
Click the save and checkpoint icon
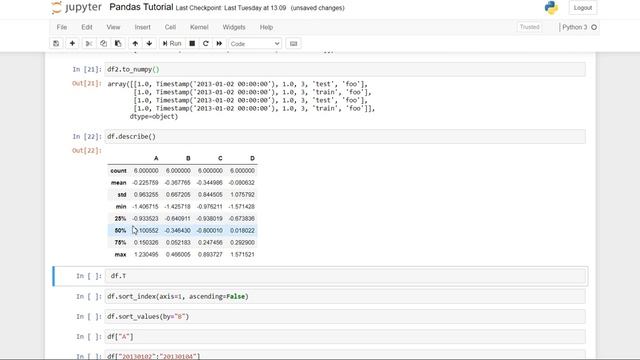coord(56,43)
